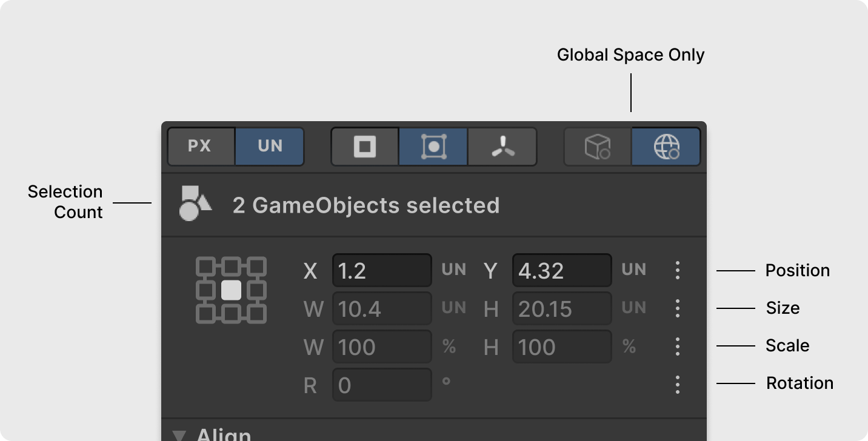Click the scale W field showing 100

pyautogui.click(x=382, y=346)
